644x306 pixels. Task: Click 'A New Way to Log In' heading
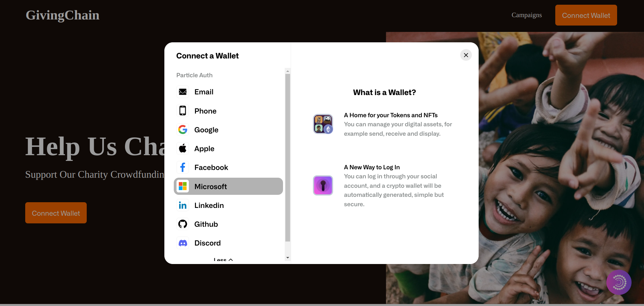point(372,167)
